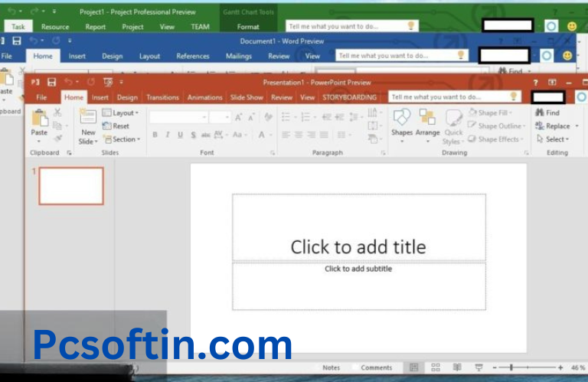The height and width of the screenshot is (382, 588).
Task: Open the File menu in PowerPoint
Action: pos(41,97)
